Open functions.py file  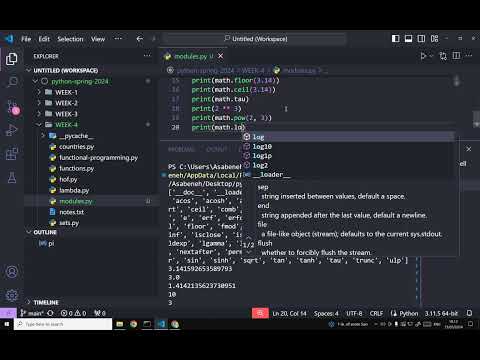[x=76, y=169]
